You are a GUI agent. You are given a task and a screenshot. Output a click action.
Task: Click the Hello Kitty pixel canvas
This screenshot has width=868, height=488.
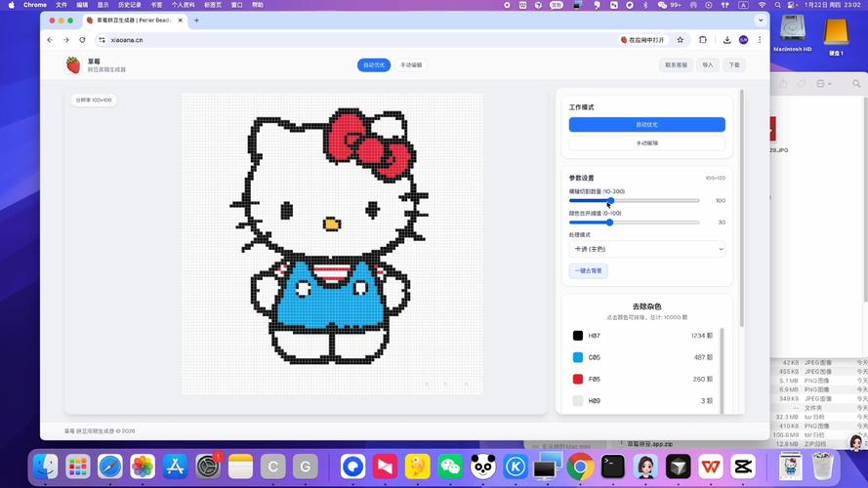[x=332, y=244]
